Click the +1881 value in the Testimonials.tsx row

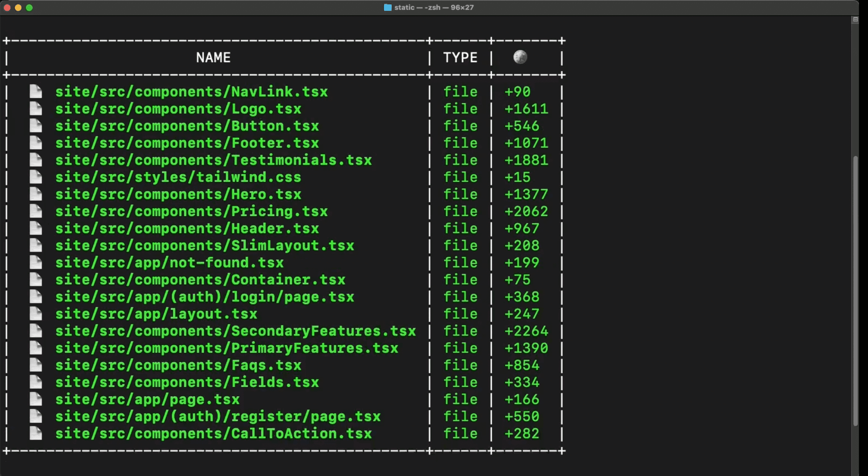coord(526,160)
